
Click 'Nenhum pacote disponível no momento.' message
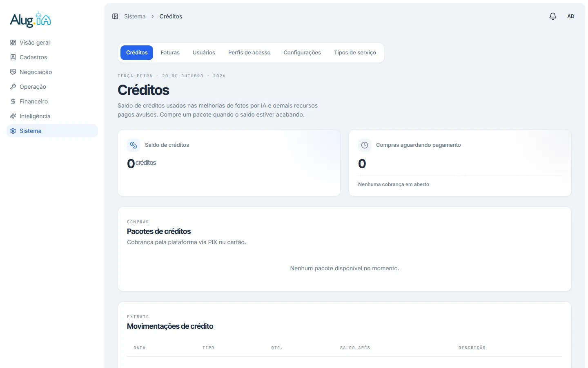coord(345,268)
